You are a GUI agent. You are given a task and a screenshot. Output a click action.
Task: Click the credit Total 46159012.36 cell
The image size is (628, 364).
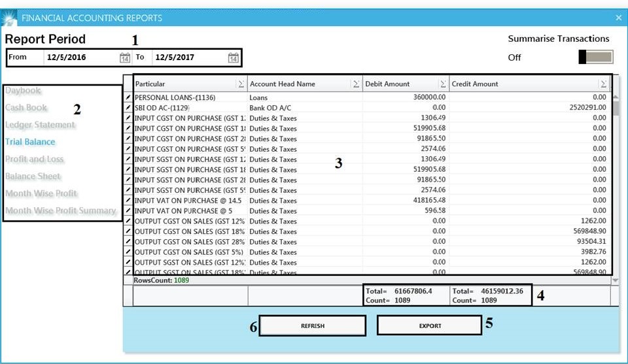491,296
